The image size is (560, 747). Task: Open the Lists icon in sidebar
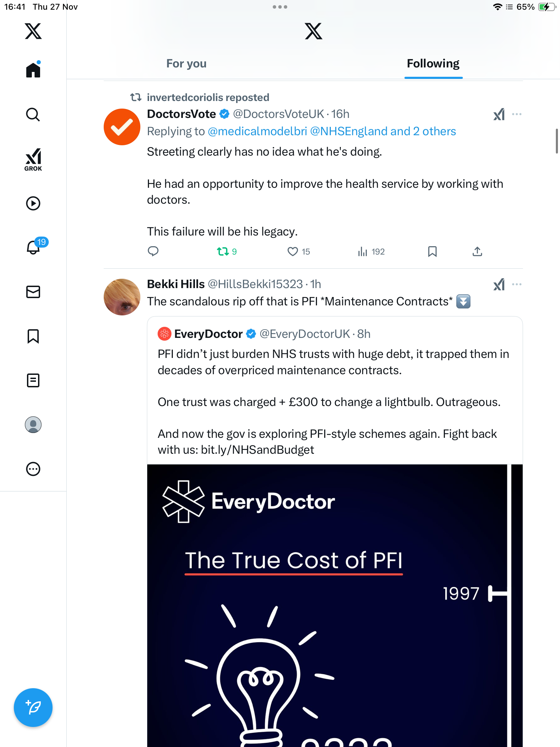(33, 380)
